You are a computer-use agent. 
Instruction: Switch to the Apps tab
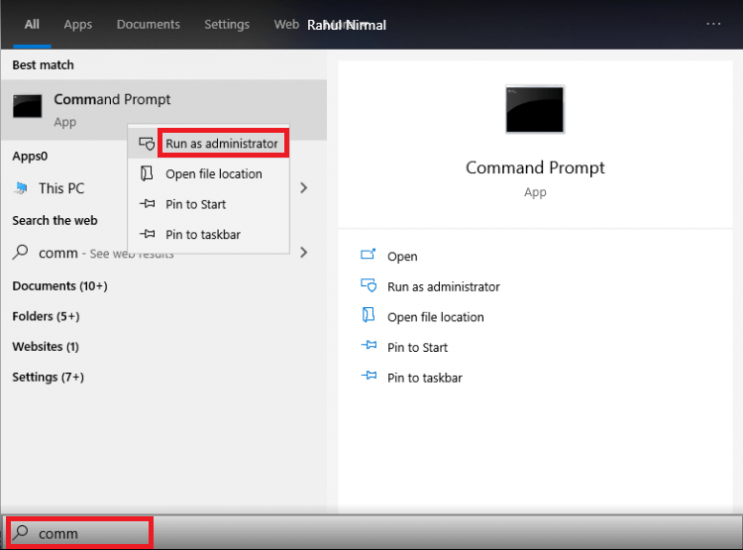tap(78, 25)
